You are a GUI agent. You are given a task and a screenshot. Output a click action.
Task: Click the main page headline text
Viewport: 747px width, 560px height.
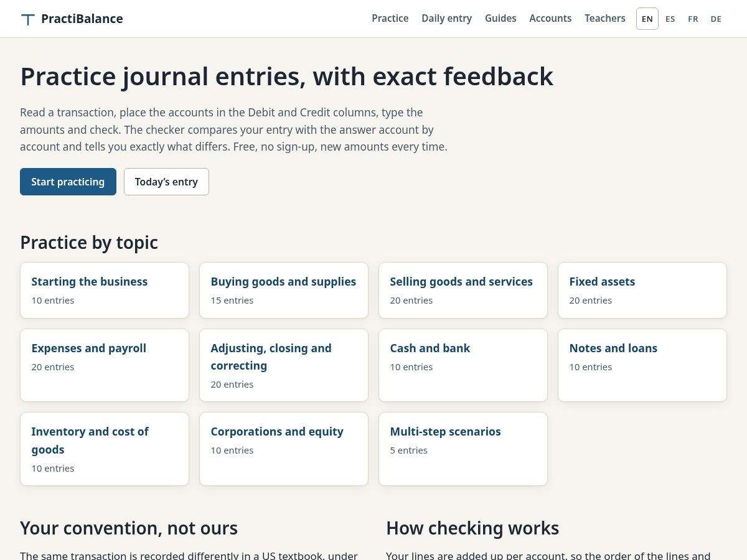(286, 77)
